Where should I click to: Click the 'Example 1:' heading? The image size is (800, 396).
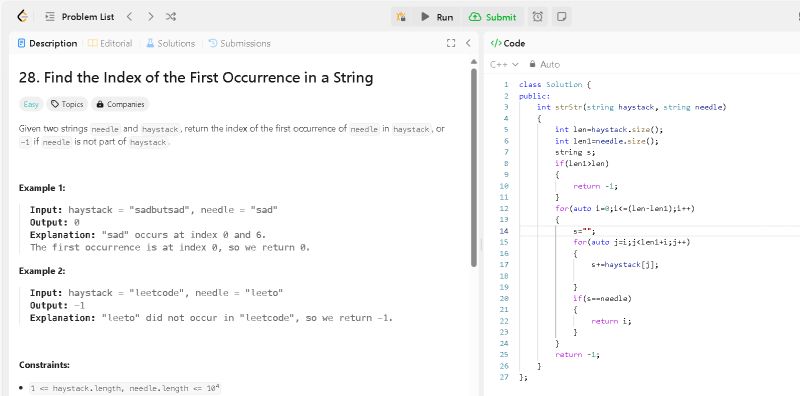point(42,188)
